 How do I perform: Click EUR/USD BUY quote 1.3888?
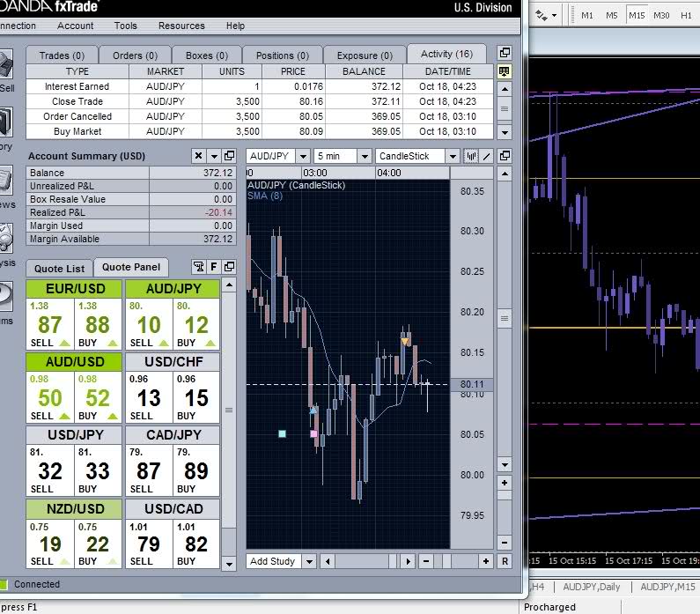[98, 324]
